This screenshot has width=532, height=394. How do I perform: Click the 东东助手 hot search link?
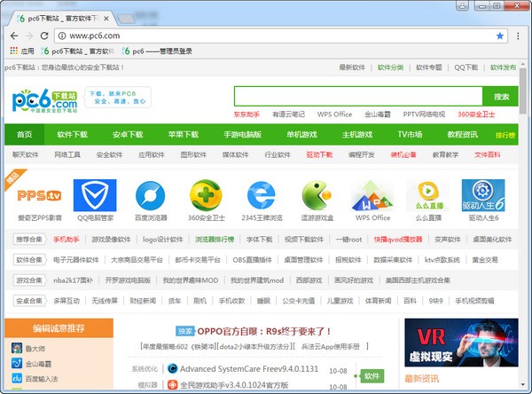point(246,114)
